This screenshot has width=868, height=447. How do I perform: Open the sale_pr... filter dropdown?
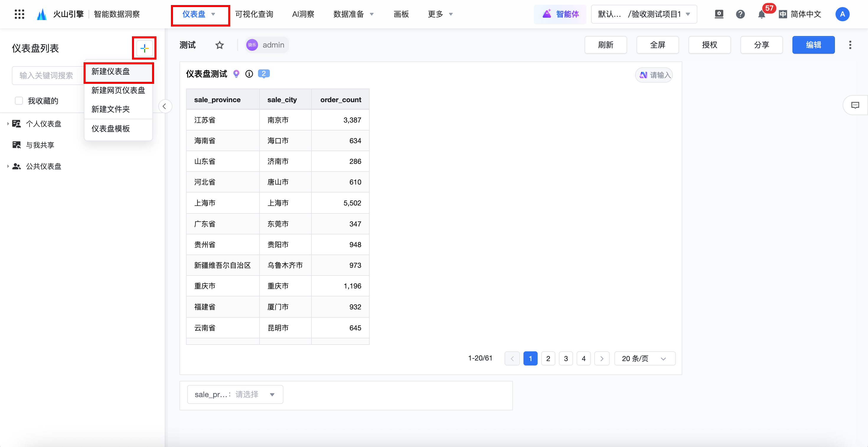[235, 394]
